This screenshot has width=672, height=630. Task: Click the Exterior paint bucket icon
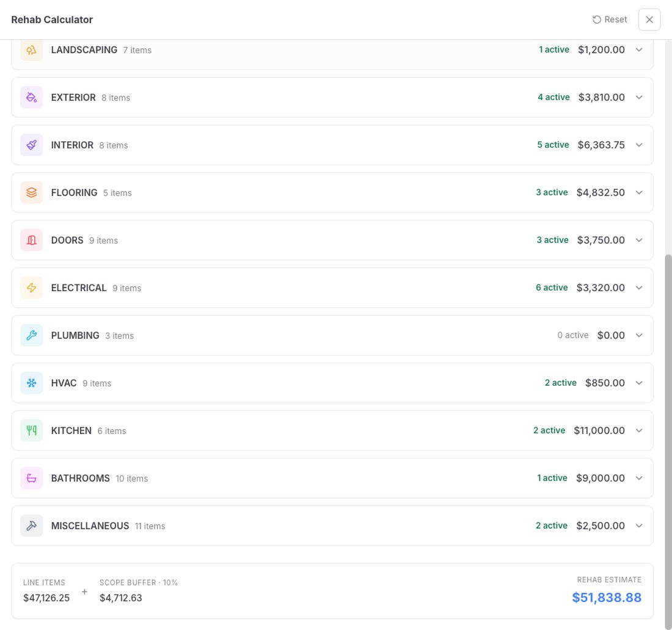pyautogui.click(x=31, y=97)
